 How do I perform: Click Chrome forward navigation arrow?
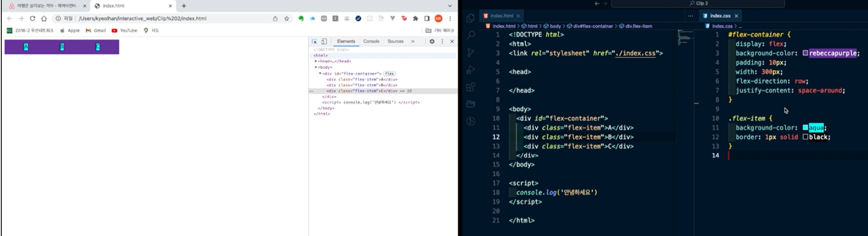21,19
